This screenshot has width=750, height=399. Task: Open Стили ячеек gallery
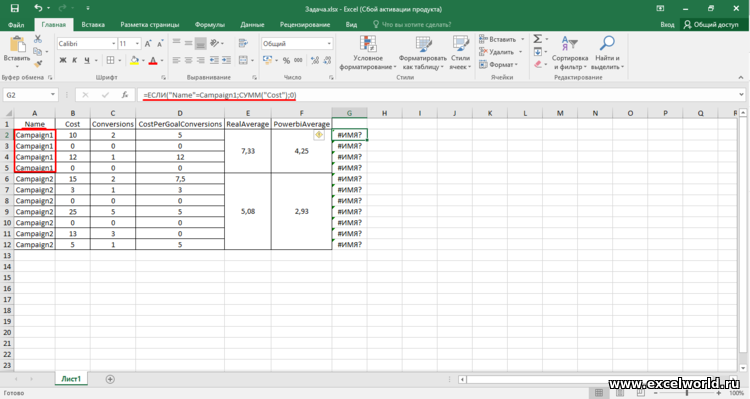[x=460, y=53]
